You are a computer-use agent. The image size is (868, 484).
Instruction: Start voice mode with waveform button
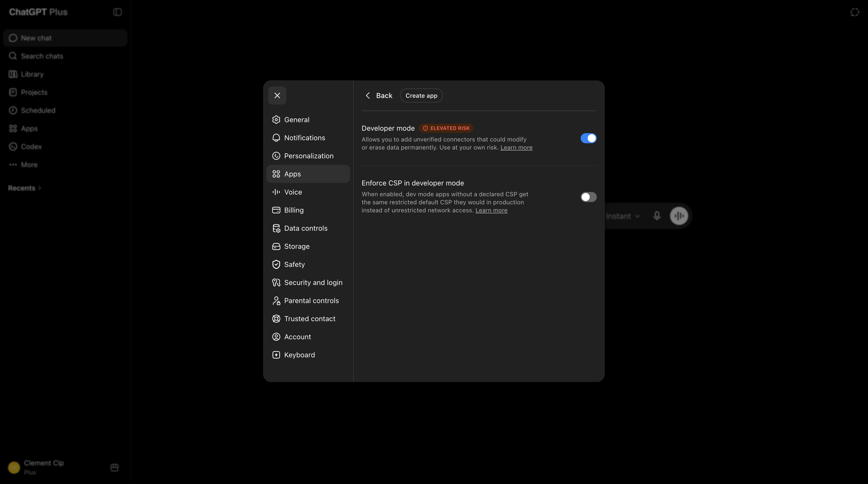click(679, 216)
